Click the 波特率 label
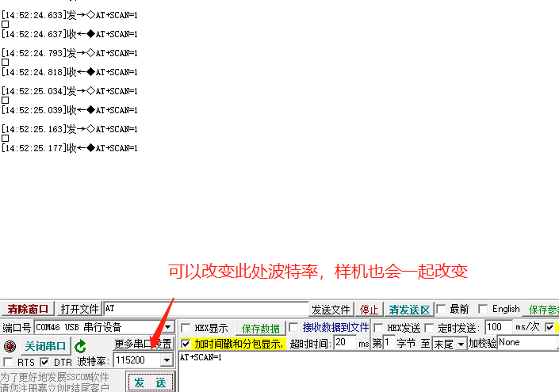This screenshot has height=392, width=559. pyautogui.click(x=93, y=362)
